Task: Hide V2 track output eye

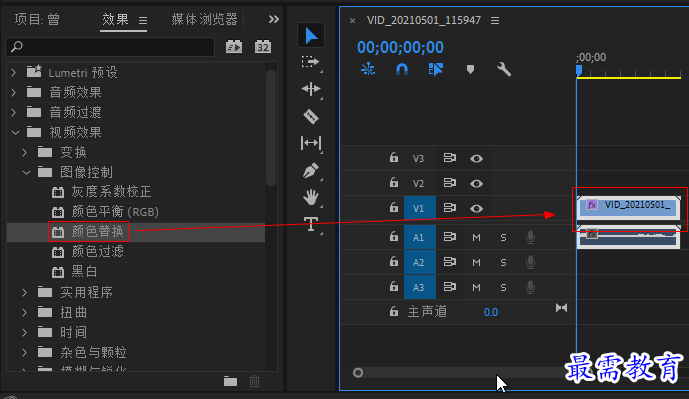Action: click(476, 183)
